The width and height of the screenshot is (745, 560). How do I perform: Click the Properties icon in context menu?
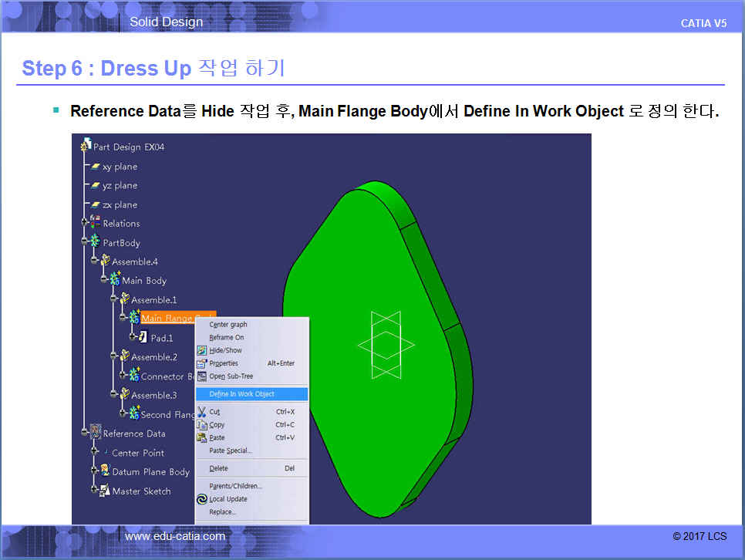point(202,363)
